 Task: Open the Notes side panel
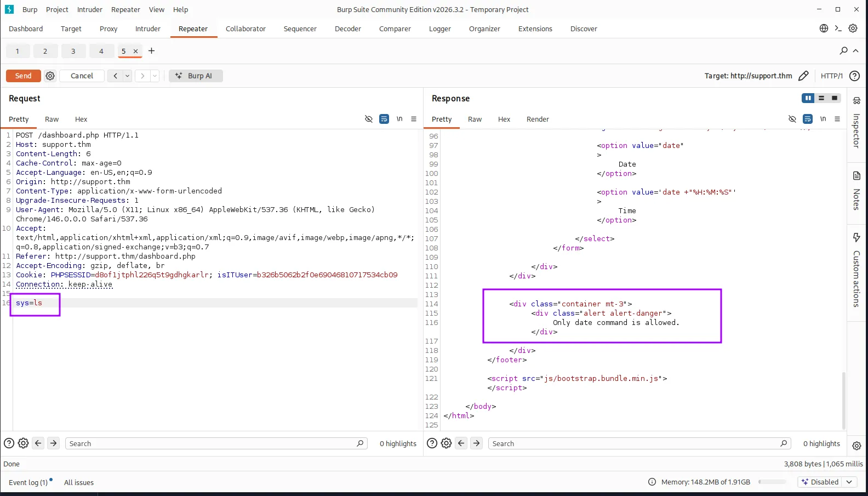coord(856,191)
